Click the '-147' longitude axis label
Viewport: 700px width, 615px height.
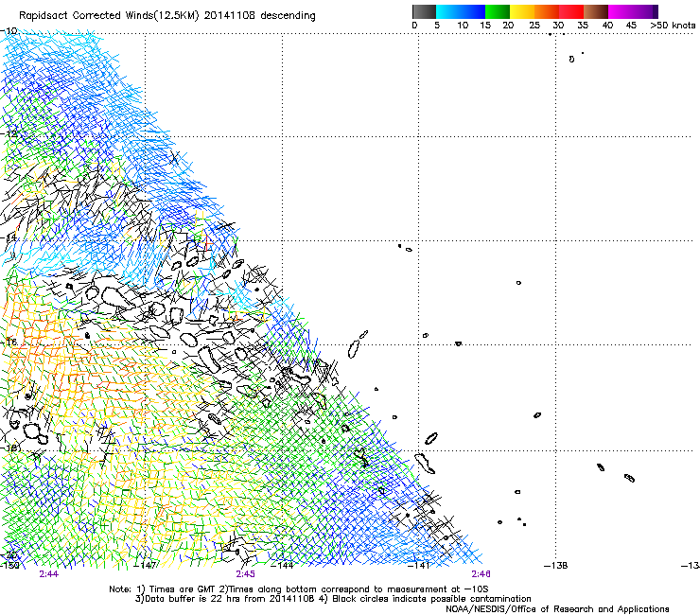click(x=146, y=566)
